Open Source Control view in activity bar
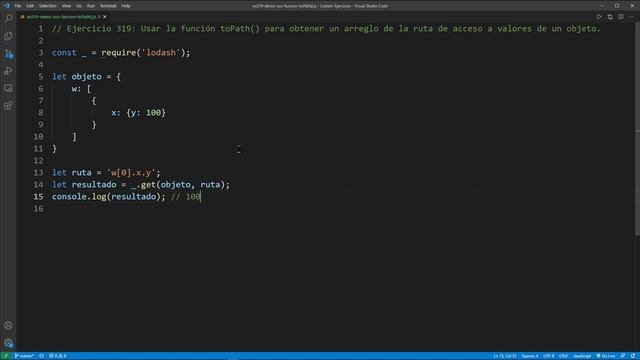Viewport: 640px width, 360px height. [8, 53]
